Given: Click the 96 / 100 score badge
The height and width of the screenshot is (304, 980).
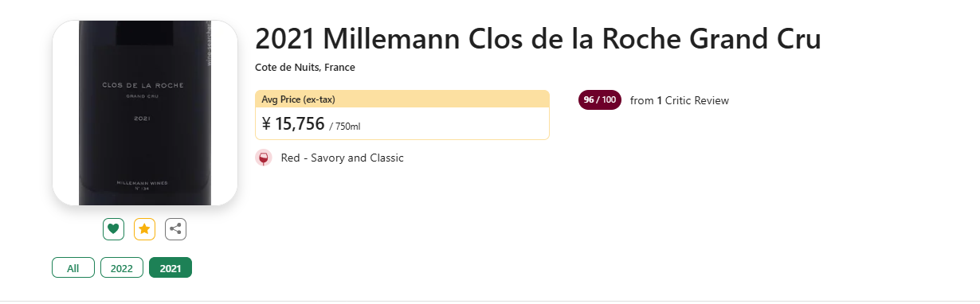Looking at the screenshot, I should click(600, 100).
